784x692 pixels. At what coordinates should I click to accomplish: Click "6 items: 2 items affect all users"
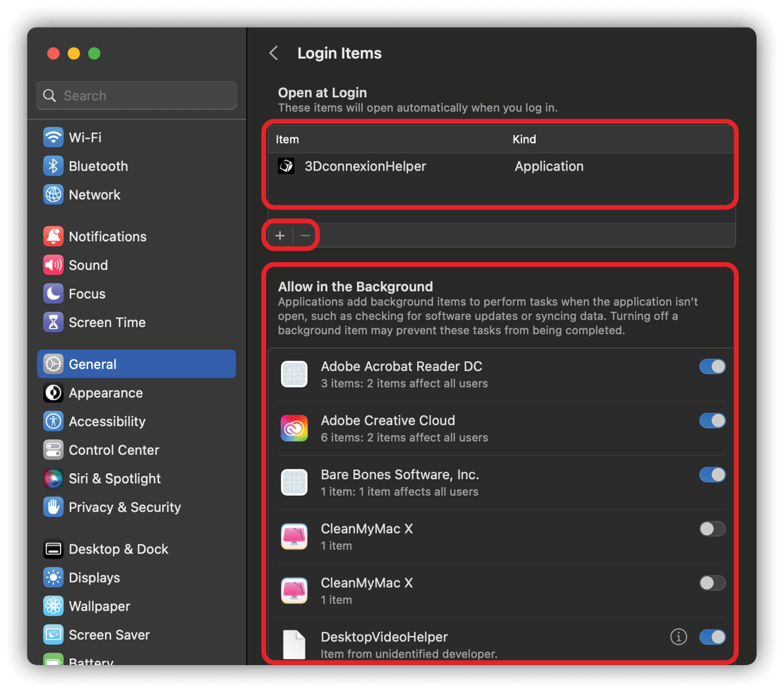[404, 437]
